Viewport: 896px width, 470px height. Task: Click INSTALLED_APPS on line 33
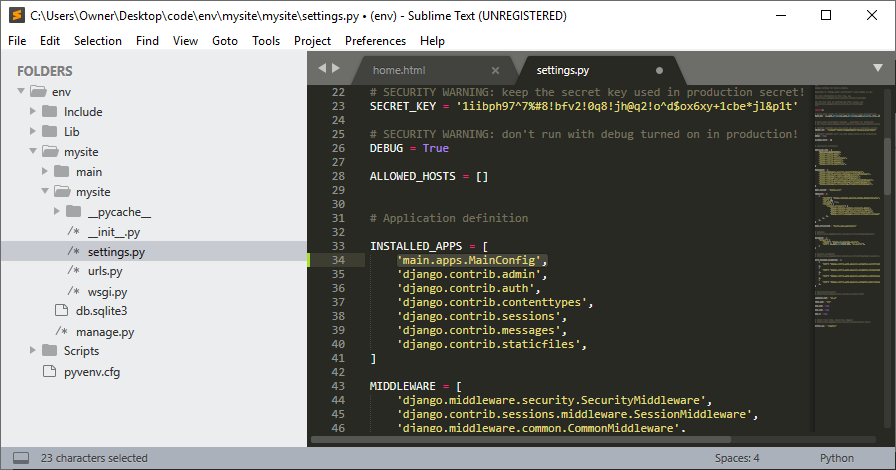pos(415,246)
